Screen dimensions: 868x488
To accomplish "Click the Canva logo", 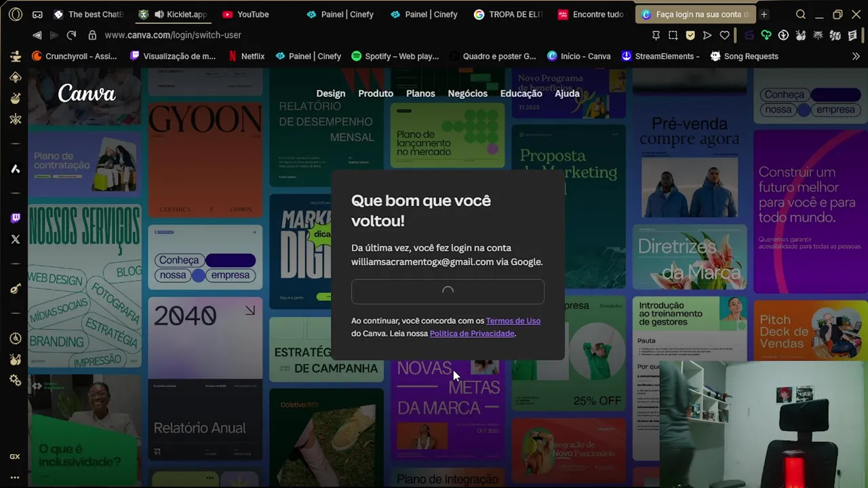I will (x=87, y=94).
